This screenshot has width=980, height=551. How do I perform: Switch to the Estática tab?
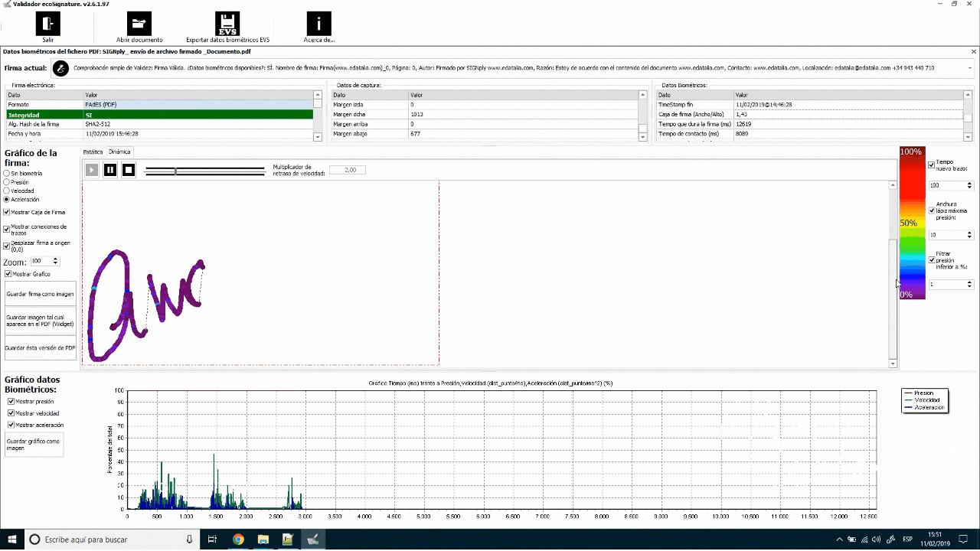93,152
